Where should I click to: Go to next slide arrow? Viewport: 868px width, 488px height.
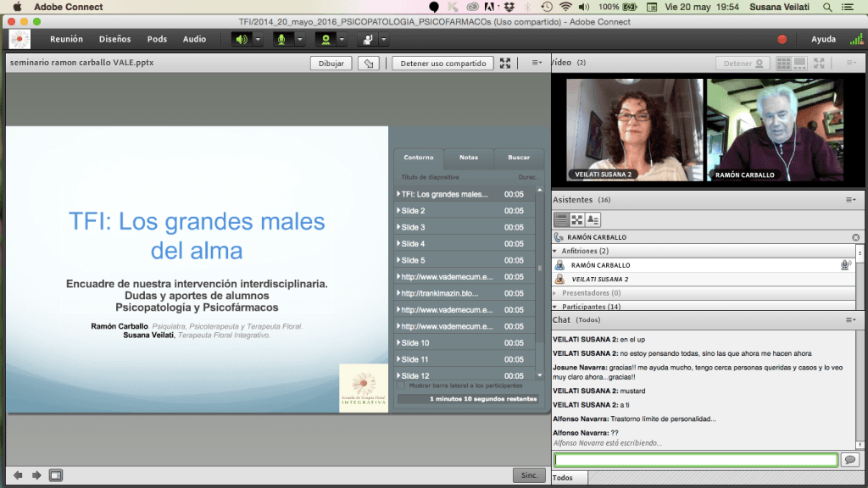coord(36,475)
